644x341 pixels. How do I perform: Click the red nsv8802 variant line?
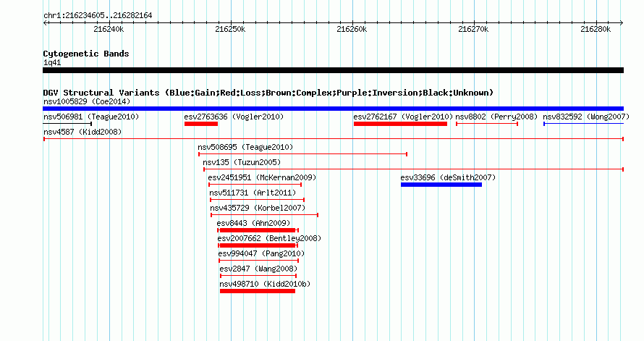[487, 124]
